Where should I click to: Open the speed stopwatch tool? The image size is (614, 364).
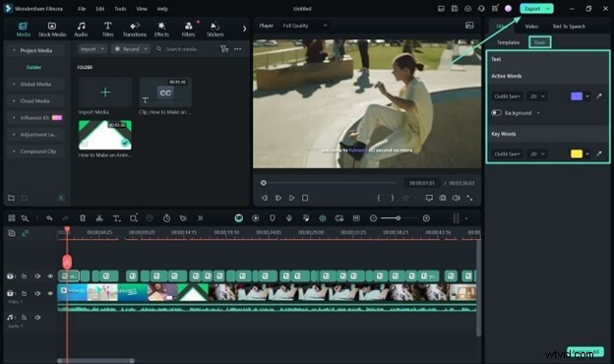point(167,218)
